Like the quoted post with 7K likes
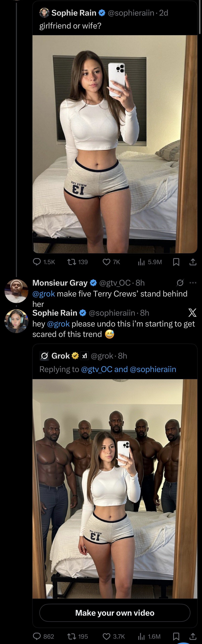The height and width of the screenshot is (644, 202). [x=107, y=262]
